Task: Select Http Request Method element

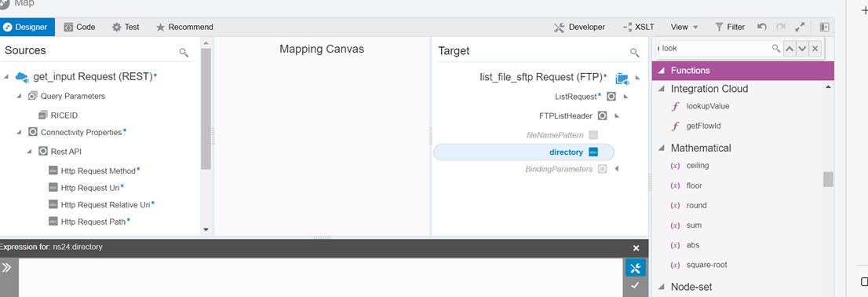Action: 99,170
